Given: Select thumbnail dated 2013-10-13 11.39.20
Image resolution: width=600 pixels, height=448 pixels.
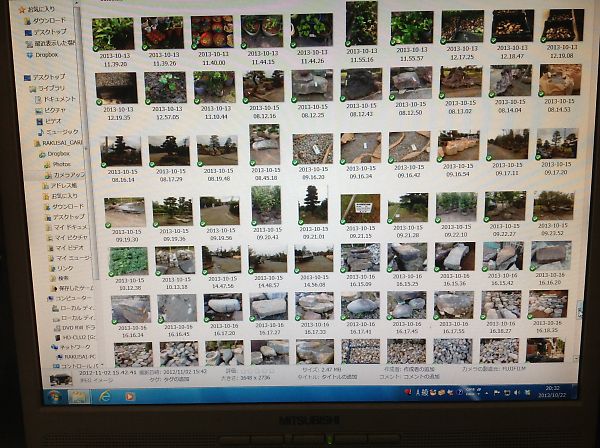Looking at the screenshot, I should [x=113, y=32].
